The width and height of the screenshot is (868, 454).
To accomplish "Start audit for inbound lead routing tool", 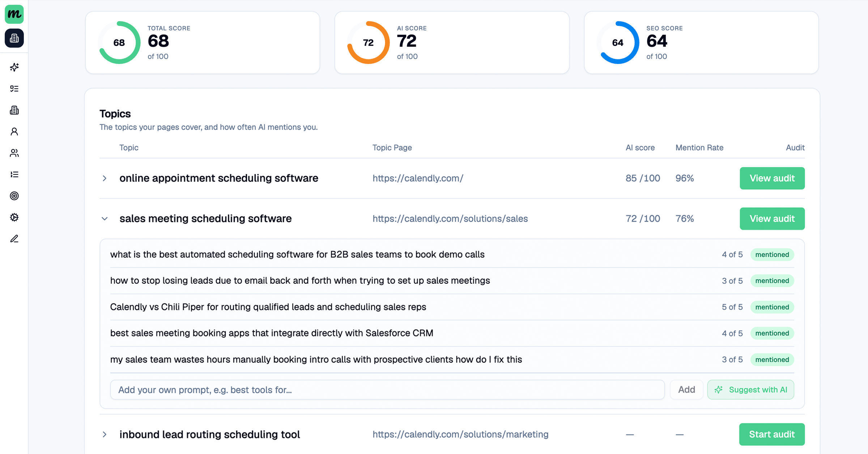I will 772,434.
